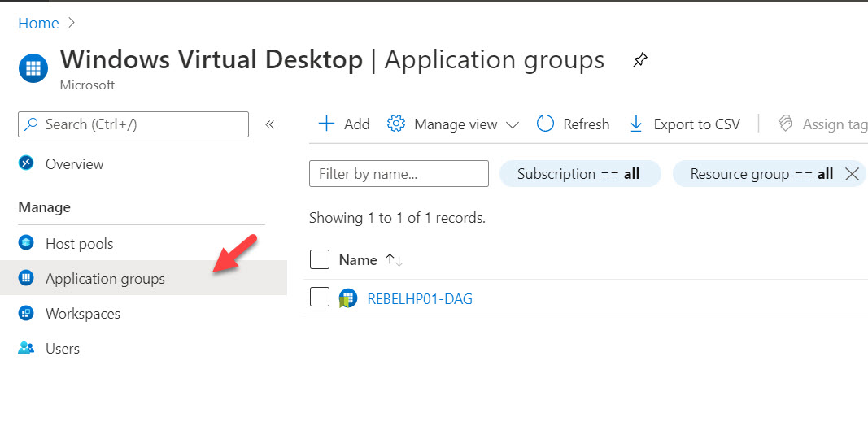Image resolution: width=868 pixels, height=439 pixels.
Task: Click Refresh label in the toolbar
Action: 587,124
